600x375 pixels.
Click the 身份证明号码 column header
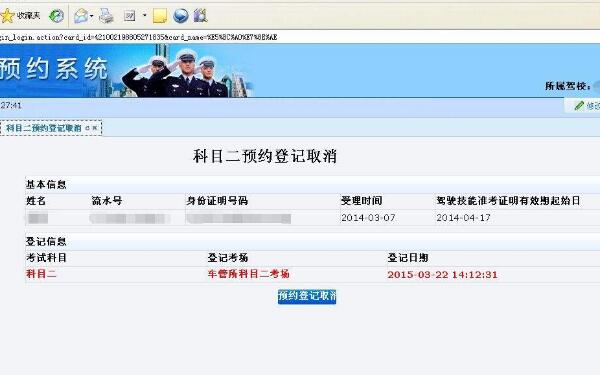(217, 201)
